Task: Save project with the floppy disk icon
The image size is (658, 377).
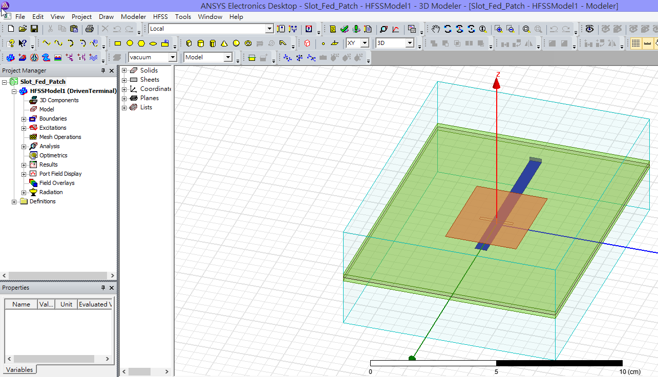Action: 34,29
